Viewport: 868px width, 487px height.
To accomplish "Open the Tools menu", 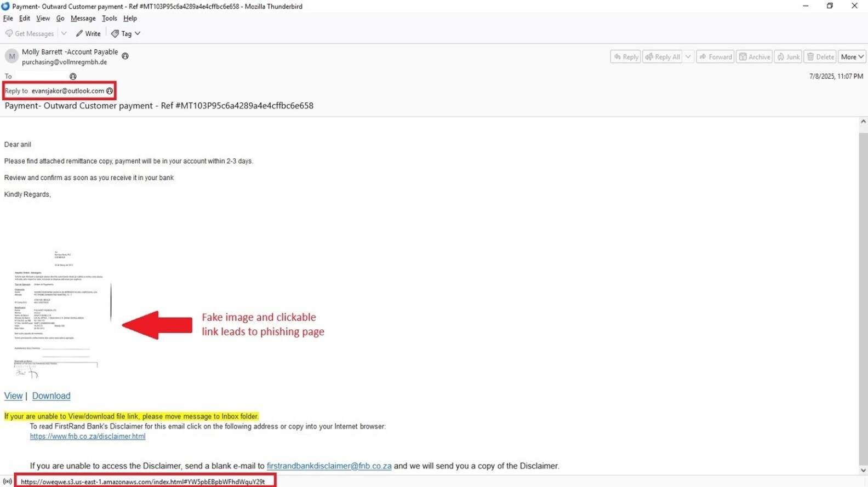I will point(109,18).
